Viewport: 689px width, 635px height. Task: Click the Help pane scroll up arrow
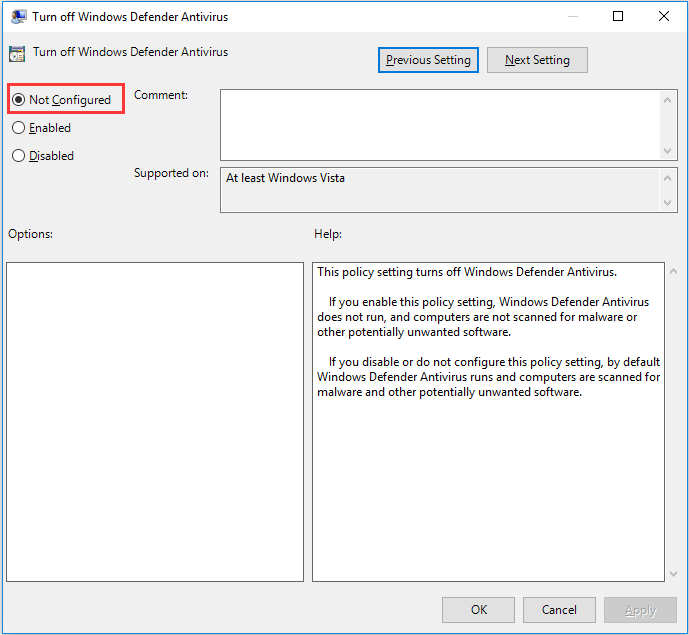(673, 272)
